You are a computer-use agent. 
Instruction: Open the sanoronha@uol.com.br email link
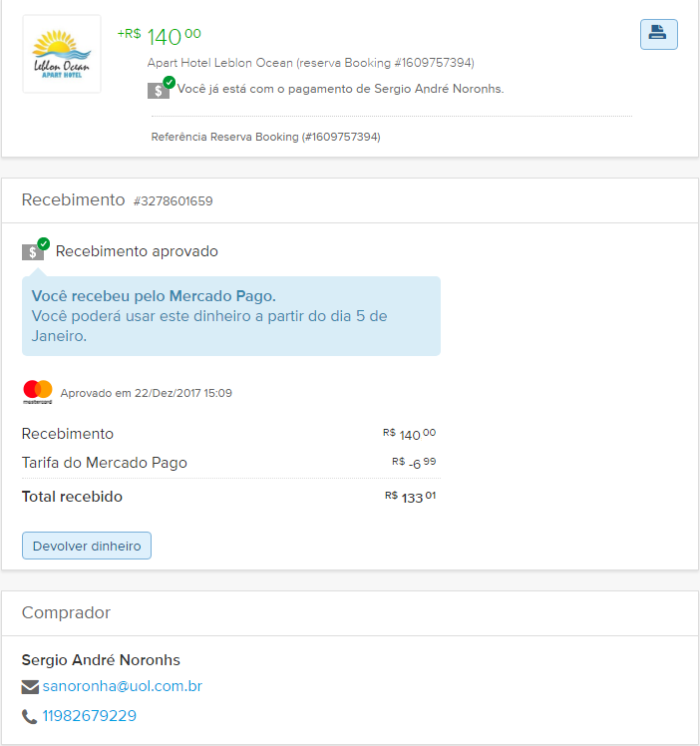click(123, 686)
